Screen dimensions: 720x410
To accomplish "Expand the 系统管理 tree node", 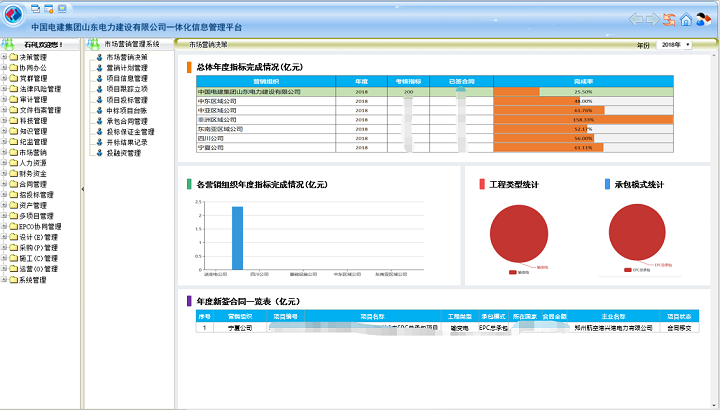I will [x=4, y=280].
